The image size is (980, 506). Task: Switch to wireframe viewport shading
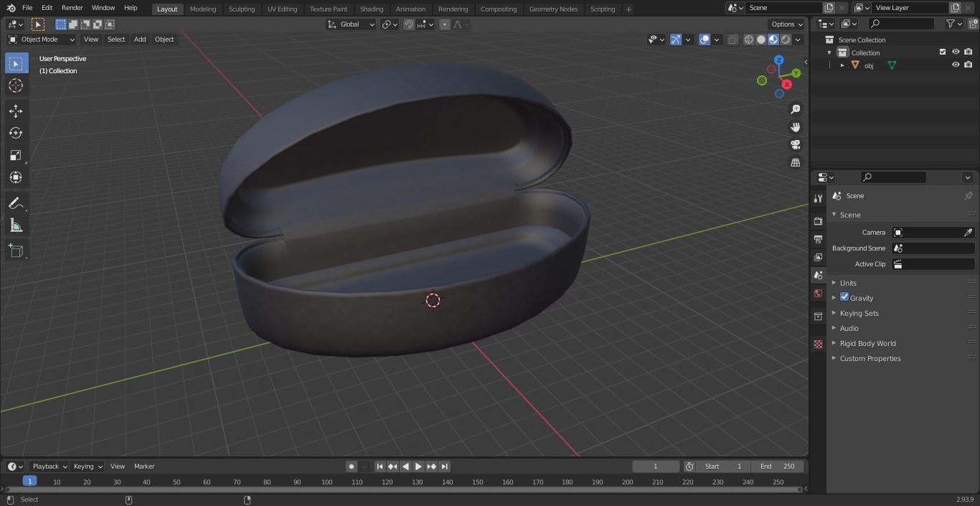pos(749,39)
